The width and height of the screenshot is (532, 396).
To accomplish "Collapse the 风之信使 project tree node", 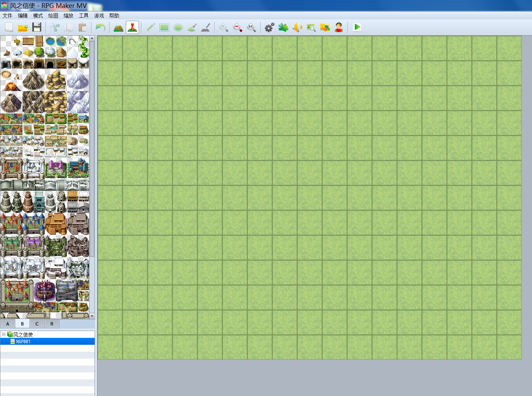I will tap(4, 334).
